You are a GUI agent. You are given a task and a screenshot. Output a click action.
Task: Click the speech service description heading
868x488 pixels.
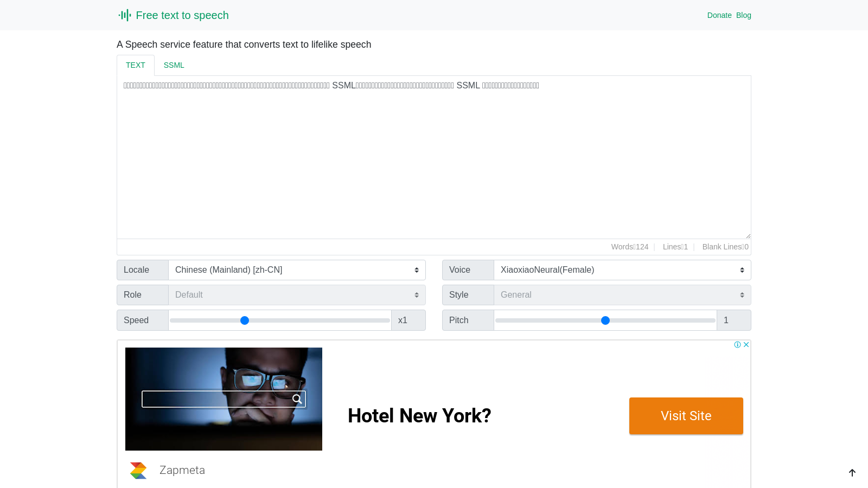244,44
